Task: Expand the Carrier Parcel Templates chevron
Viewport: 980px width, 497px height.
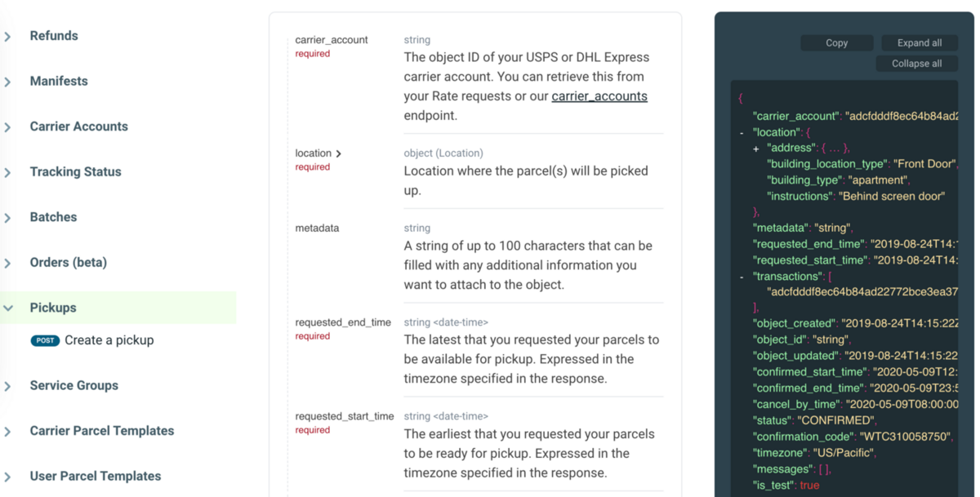Action: click(8, 432)
